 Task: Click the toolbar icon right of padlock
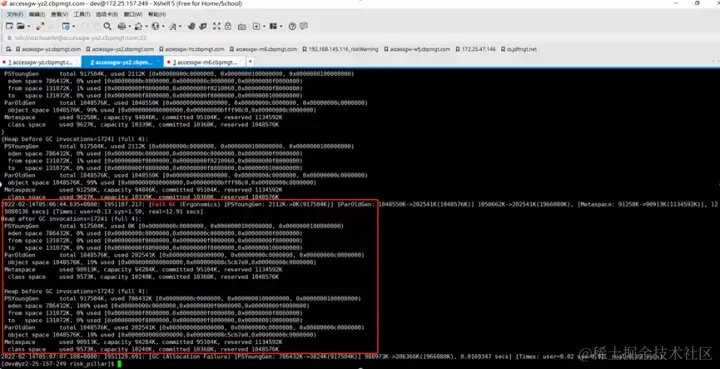(x=242, y=26)
